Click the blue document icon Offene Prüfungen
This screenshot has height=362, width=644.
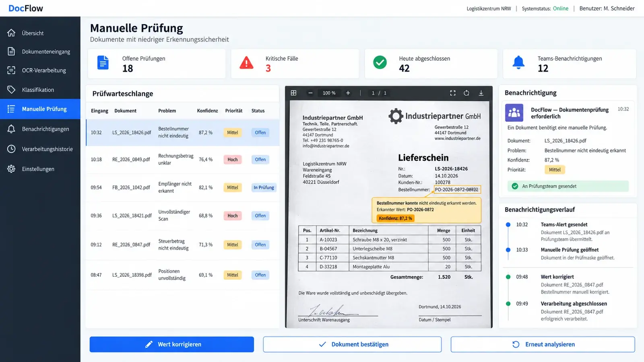tap(103, 63)
